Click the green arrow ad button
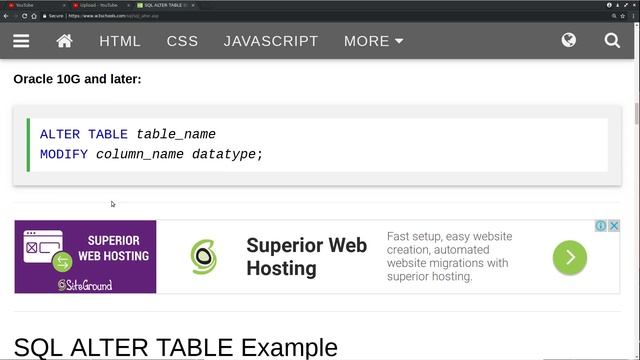The width and height of the screenshot is (640, 360). 570,257
